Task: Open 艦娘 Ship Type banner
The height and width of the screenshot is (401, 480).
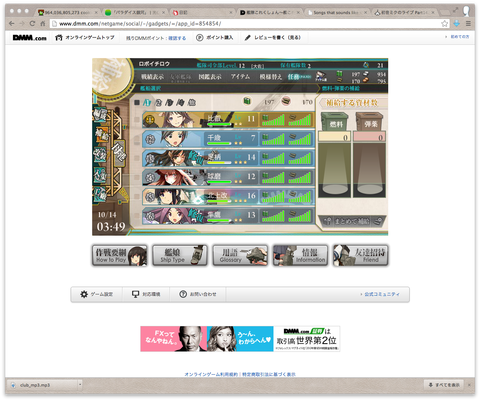Action: [180, 256]
